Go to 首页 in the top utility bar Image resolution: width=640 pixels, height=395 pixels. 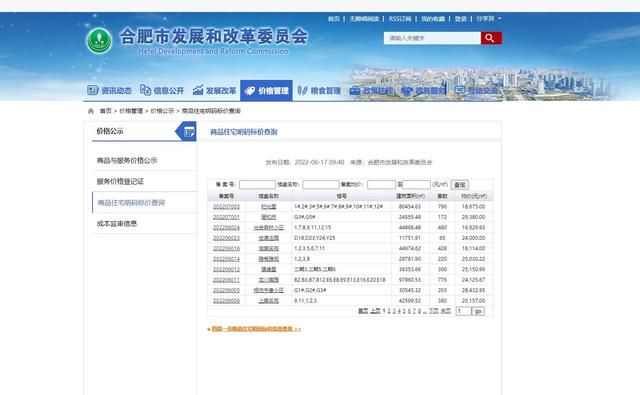tap(333, 19)
